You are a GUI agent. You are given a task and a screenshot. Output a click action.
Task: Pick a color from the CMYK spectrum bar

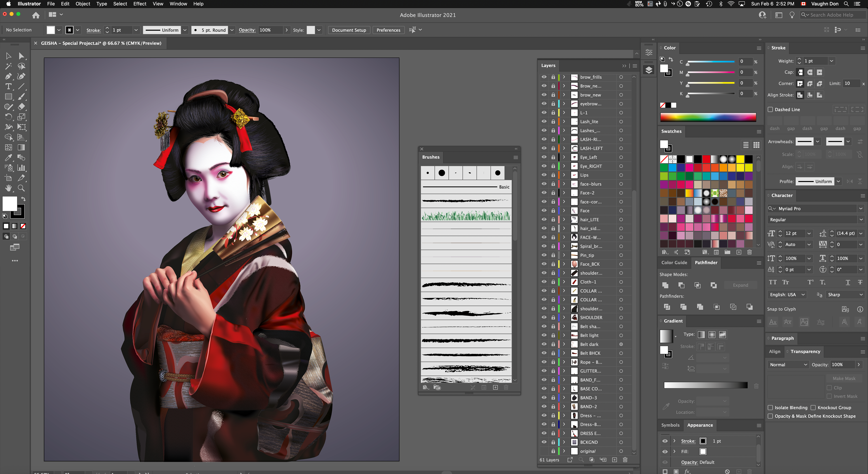[708, 117]
